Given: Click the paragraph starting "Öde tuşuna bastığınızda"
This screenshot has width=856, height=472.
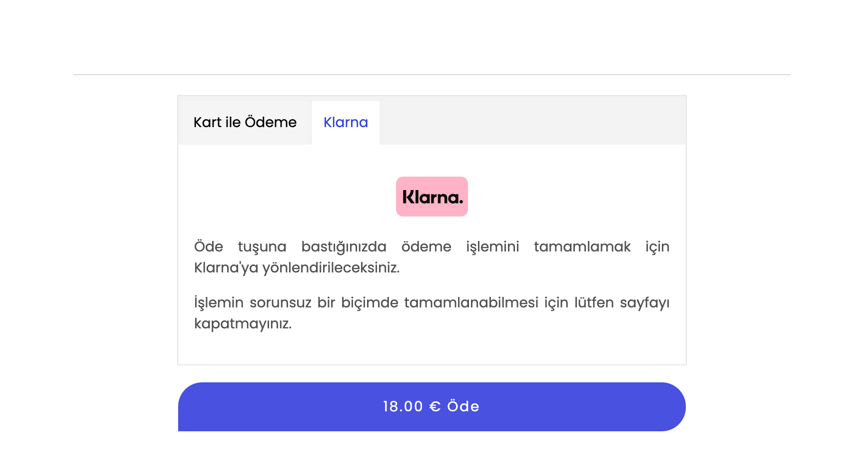Looking at the screenshot, I should [x=432, y=257].
